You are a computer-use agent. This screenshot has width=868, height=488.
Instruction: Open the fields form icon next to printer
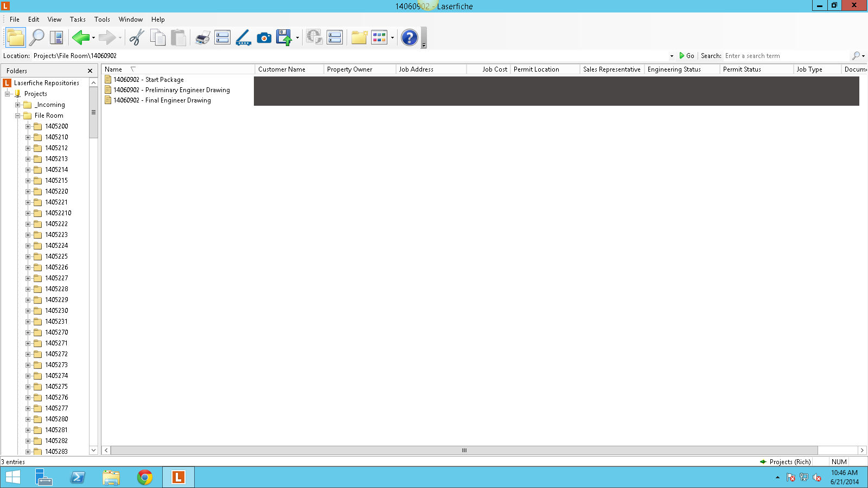[x=222, y=37]
